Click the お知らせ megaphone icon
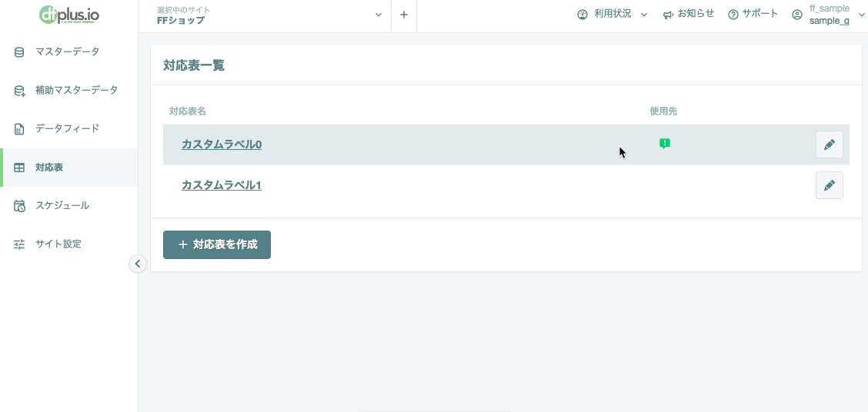 click(x=668, y=15)
